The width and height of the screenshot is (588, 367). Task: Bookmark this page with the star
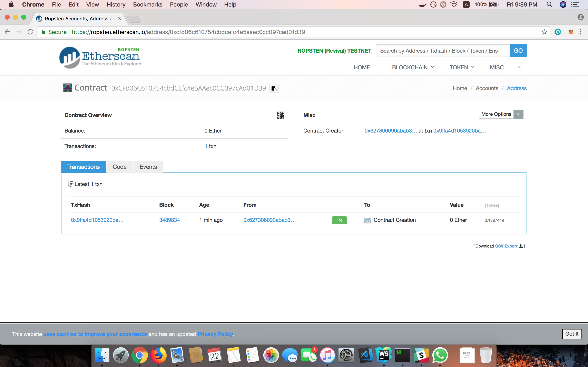pyautogui.click(x=544, y=32)
